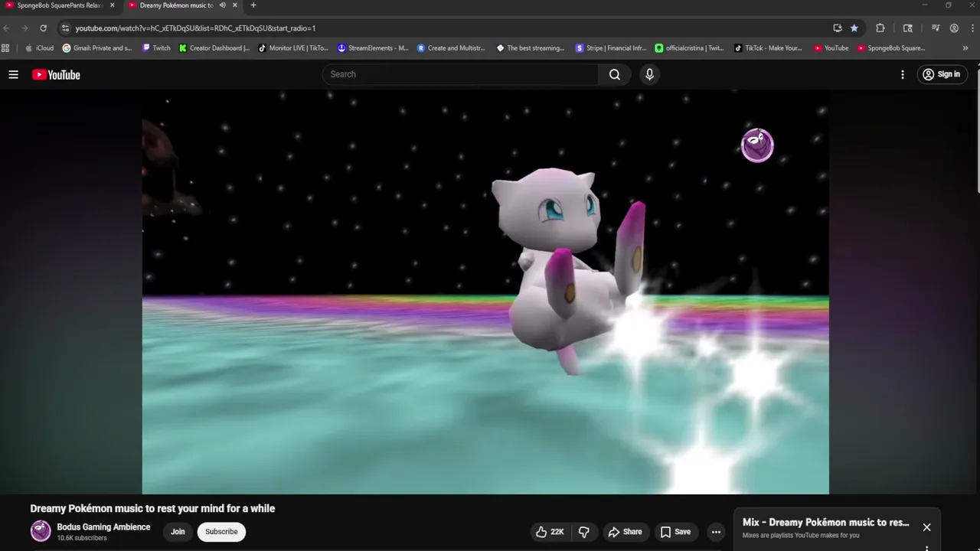980x551 pixels.
Task: Click Mix - Dreamy Pokémon playlist title
Action: coord(826,523)
